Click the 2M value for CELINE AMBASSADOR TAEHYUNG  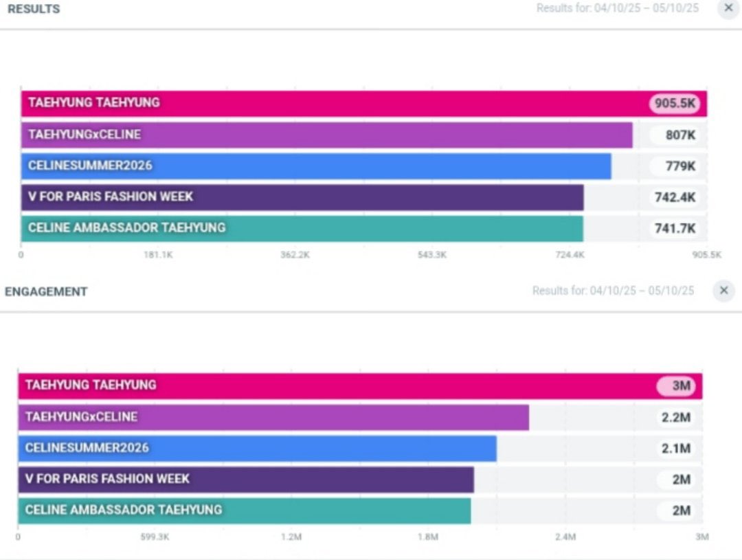click(x=681, y=511)
